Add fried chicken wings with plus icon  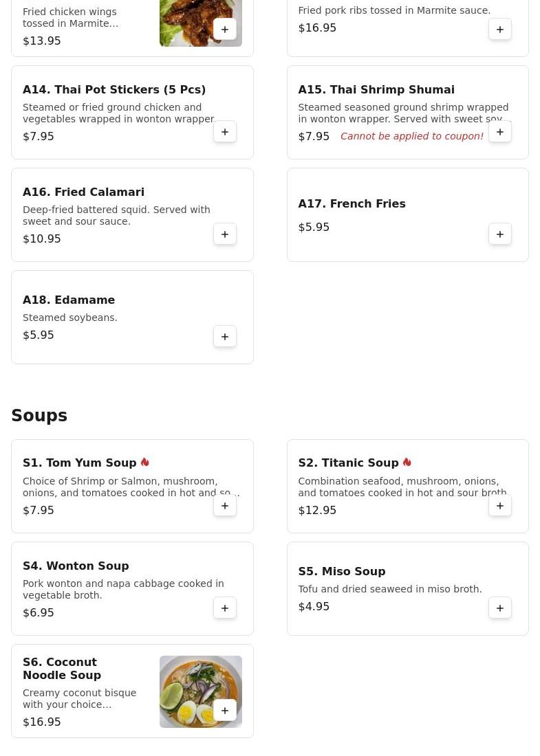click(225, 30)
